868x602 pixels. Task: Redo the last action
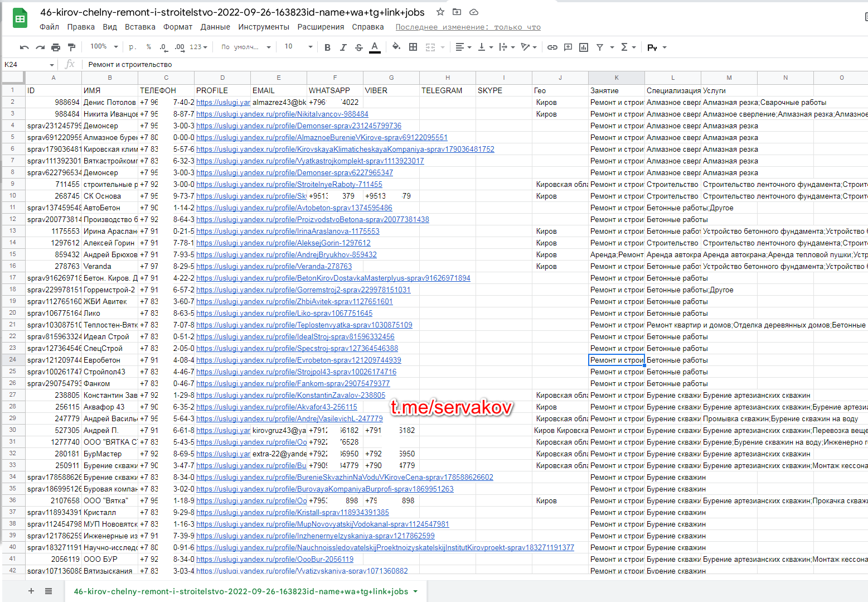point(40,47)
